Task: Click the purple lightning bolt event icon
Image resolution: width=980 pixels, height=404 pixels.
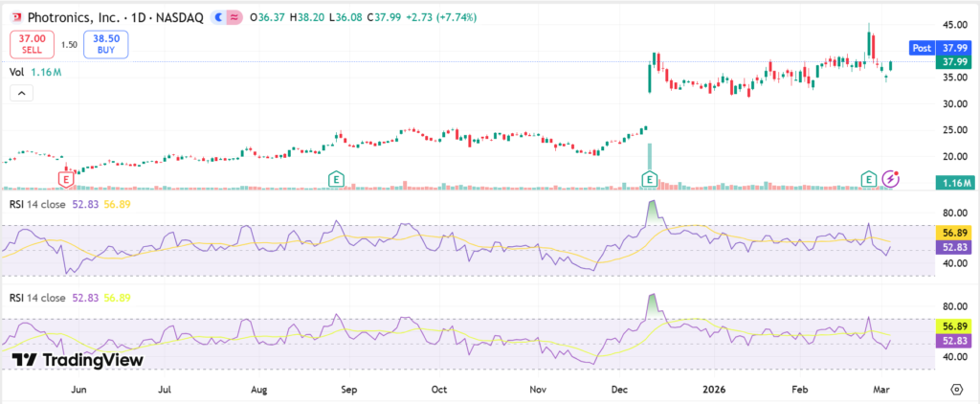Action: point(891,179)
